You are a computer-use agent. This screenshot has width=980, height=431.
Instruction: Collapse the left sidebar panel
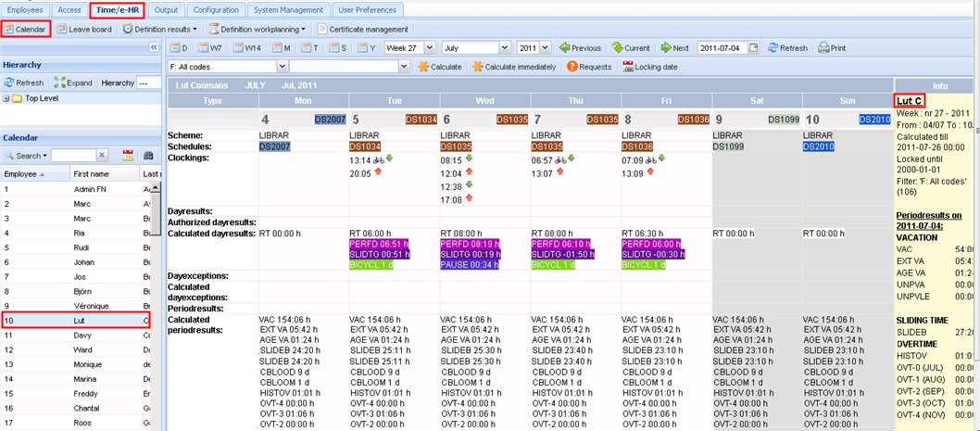coord(154,47)
